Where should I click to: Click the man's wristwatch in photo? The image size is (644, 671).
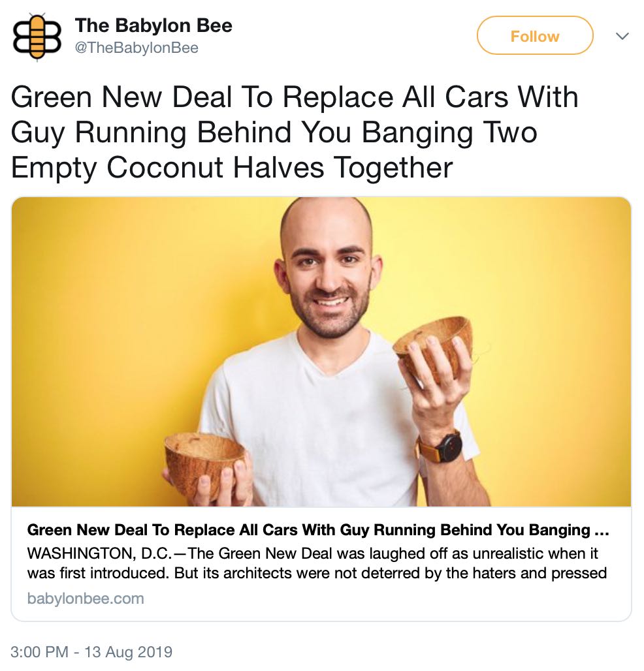coord(441,448)
